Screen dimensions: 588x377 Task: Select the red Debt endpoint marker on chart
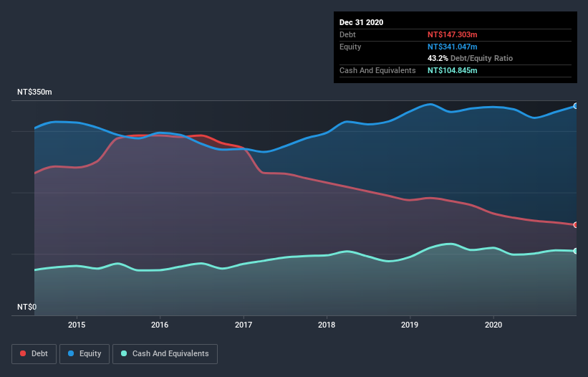pyautogui.click(x=576, y=225)
